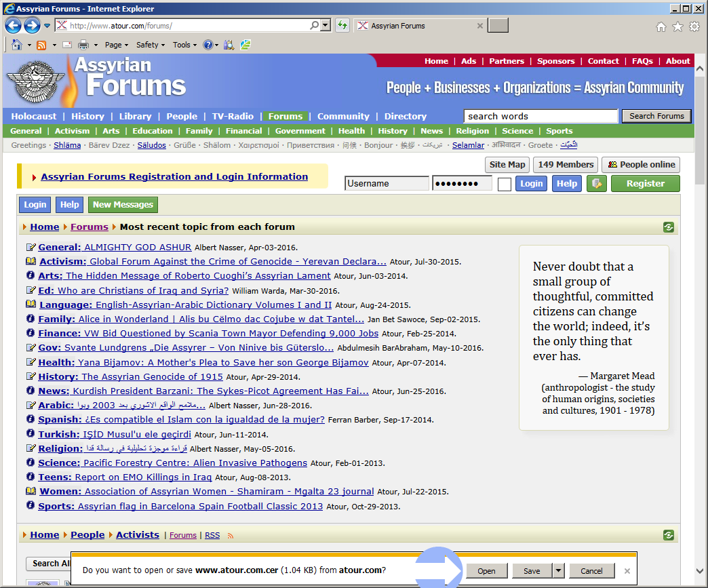Click the blue Help question mark icon
The image size is (708, 588).
[x=208, y=45]
